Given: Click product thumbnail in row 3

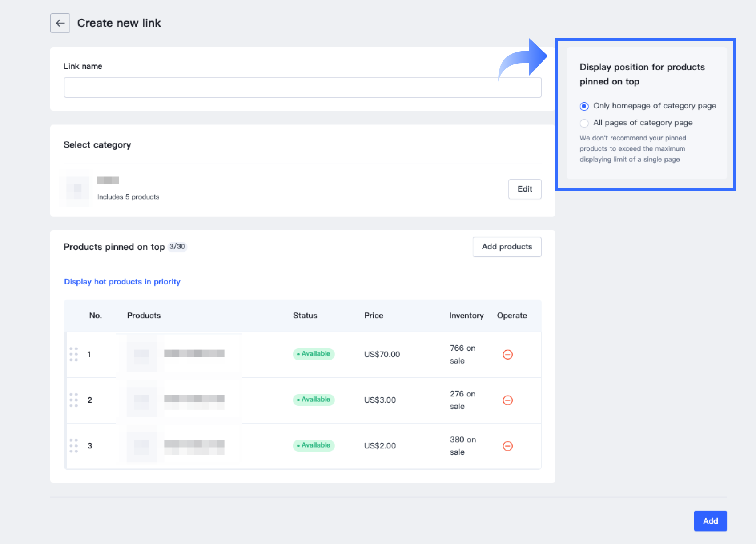Looking at the screenshot, I should click(141, 446).
